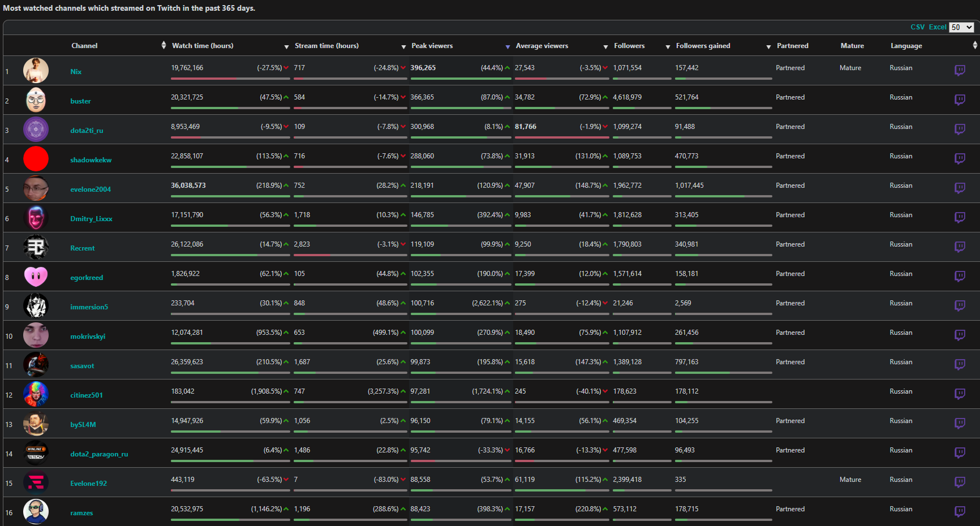Click the Twitch icon for shadowkekw
This screenshot has height=526, width=980.
click(x=960, y=158)
